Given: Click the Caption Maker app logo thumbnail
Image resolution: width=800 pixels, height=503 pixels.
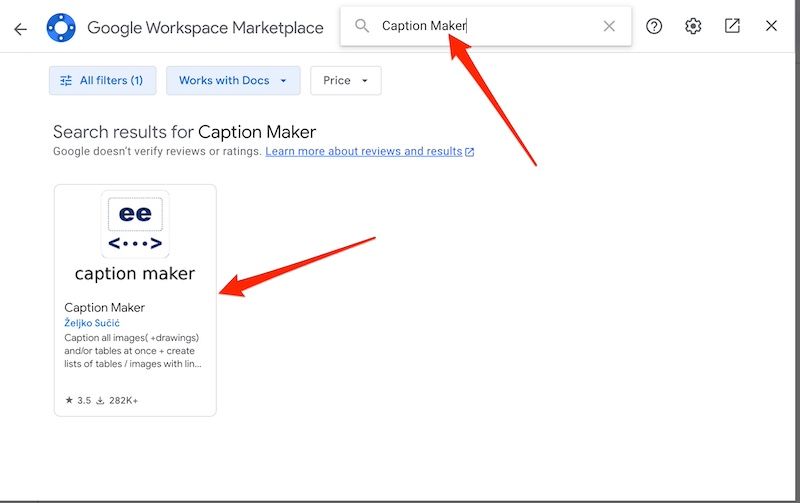Looking at the screenshot, I should (135, 224).
